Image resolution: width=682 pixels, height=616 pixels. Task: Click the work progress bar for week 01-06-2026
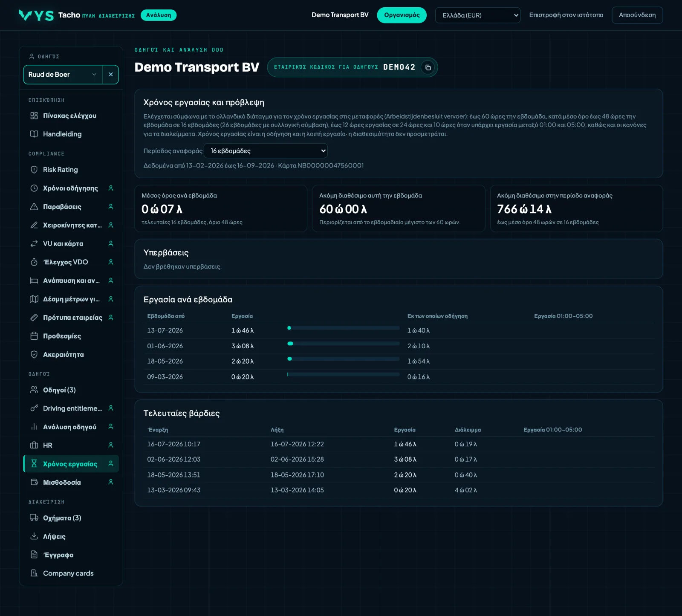coord(344,344)
